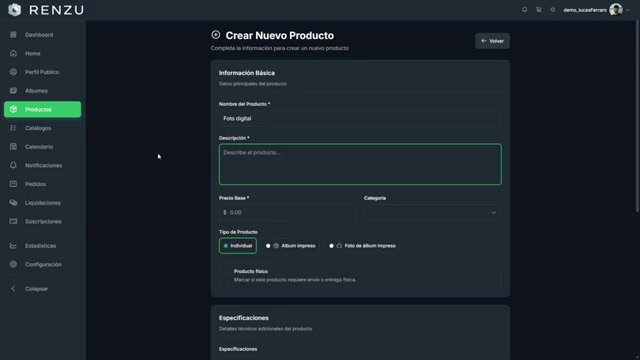Toggle the Producto físico option
Screen dimensions: 640x360
360,275
